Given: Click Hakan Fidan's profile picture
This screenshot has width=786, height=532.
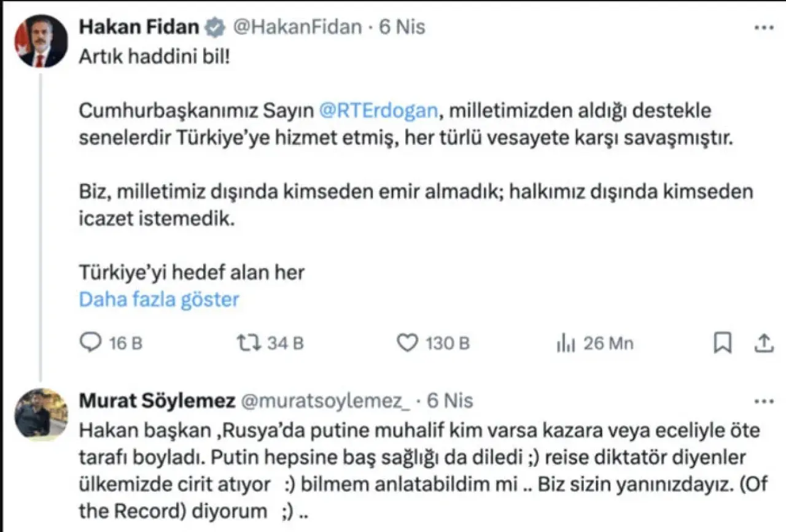Looking at the screenshot, I should 41,42.
